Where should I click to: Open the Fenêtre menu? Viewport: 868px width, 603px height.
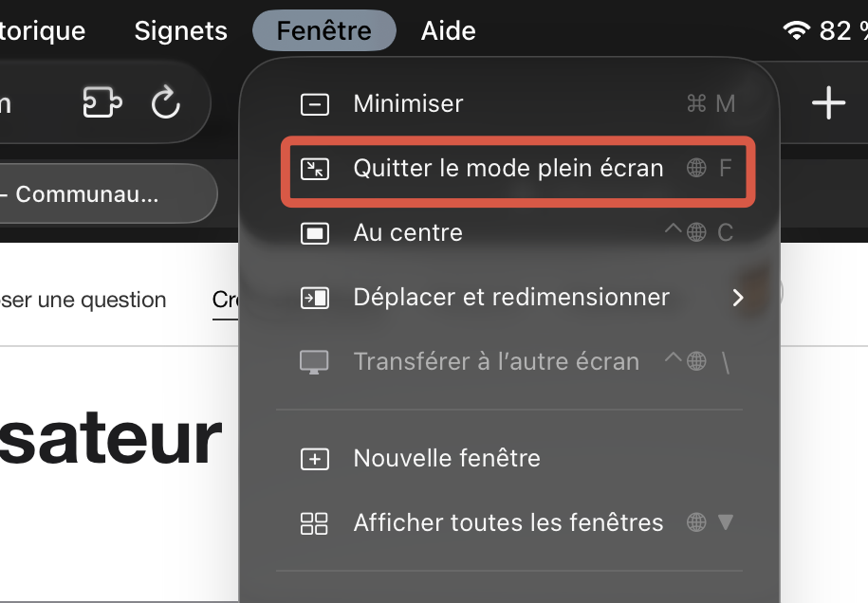(x=323, y=30)
